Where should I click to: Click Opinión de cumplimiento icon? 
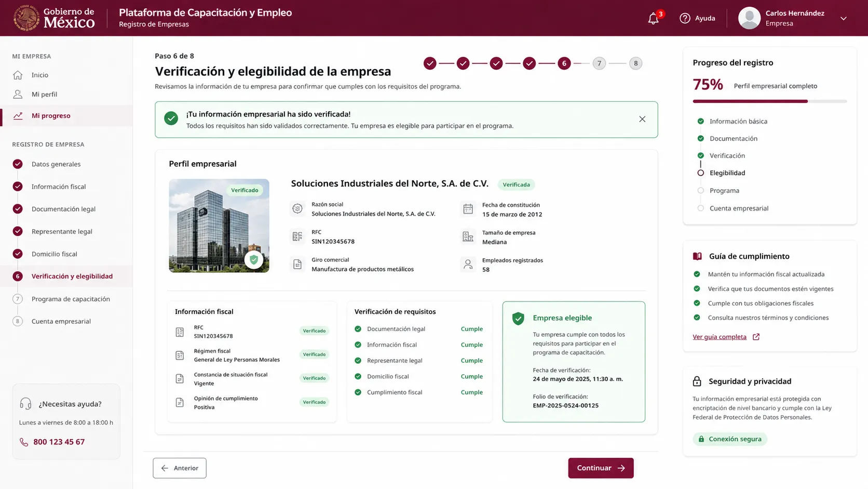[180, 402]
